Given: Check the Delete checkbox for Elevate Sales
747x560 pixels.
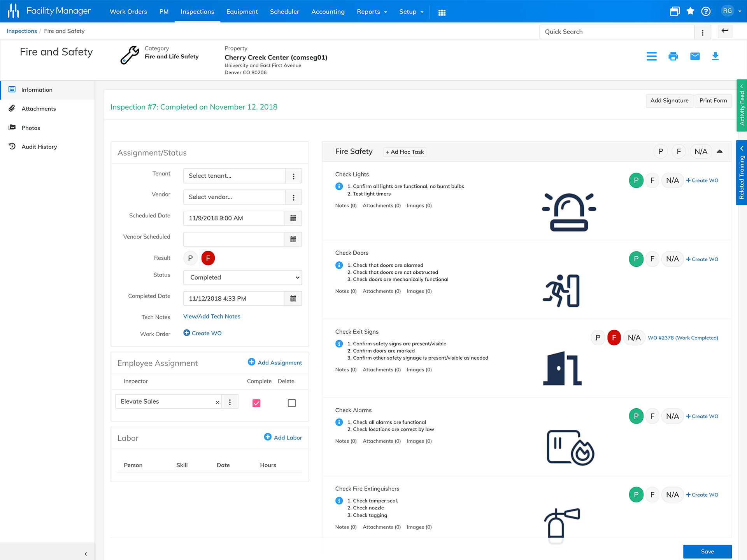Looking at the screenshot, I should coord(291,403).
